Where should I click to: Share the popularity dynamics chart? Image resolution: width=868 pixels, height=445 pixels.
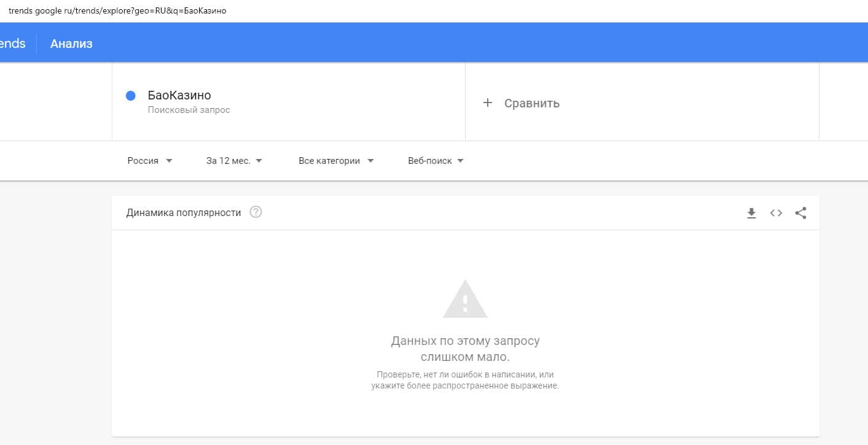pos(800,213)
